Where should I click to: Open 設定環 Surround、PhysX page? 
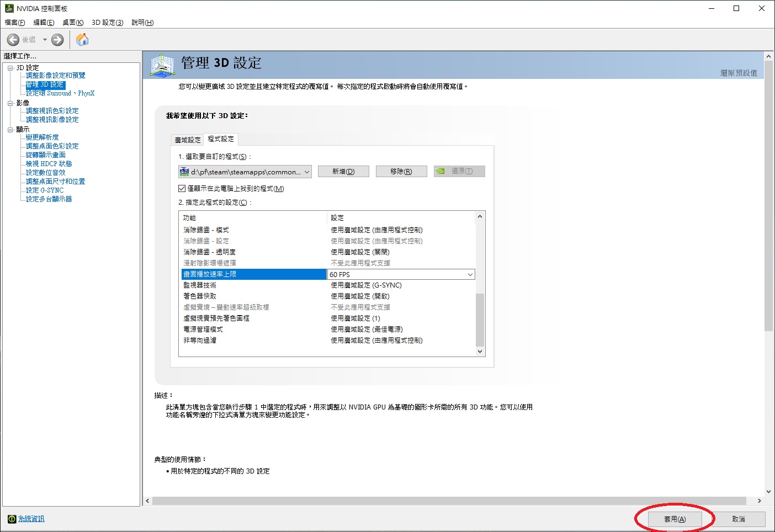click(x=60, y=93)
